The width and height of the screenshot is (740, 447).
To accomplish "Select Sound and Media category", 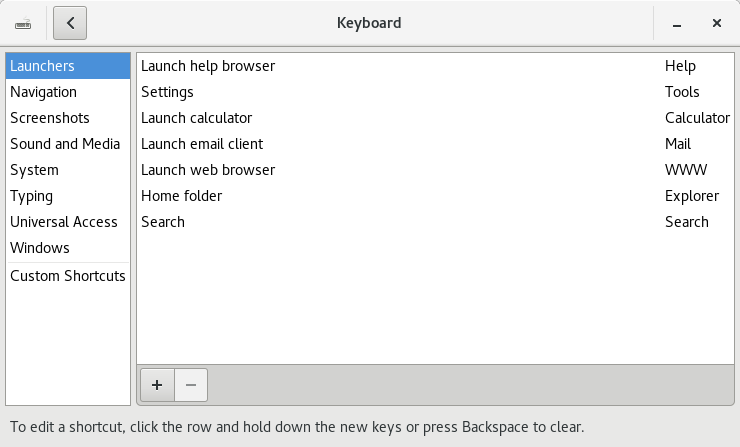I will [x=65, y=144].
